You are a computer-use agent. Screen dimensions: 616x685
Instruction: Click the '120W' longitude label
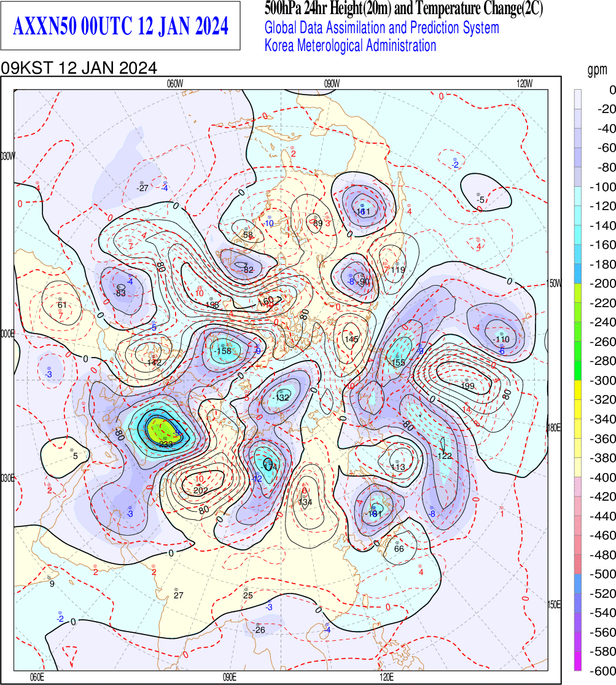pyautogui.click(x=524, y=84)
